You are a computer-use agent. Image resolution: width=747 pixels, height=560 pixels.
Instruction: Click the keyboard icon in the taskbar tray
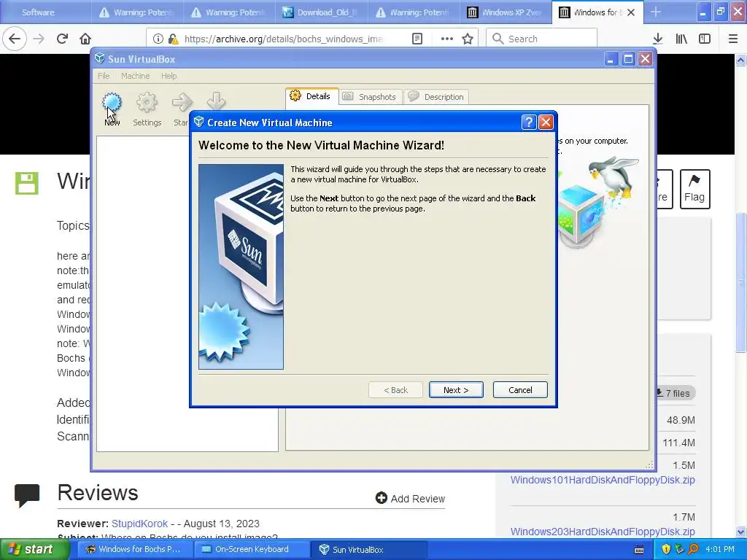[x=639, y=550]
